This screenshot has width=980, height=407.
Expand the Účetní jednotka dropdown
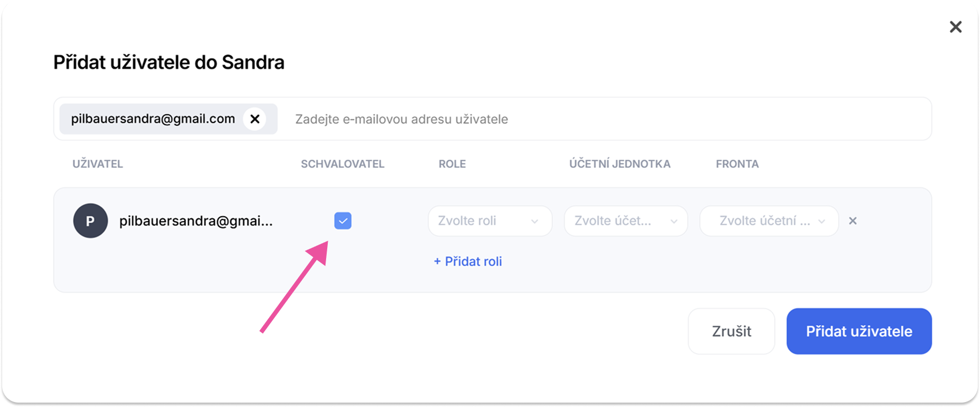pos(625,221)
